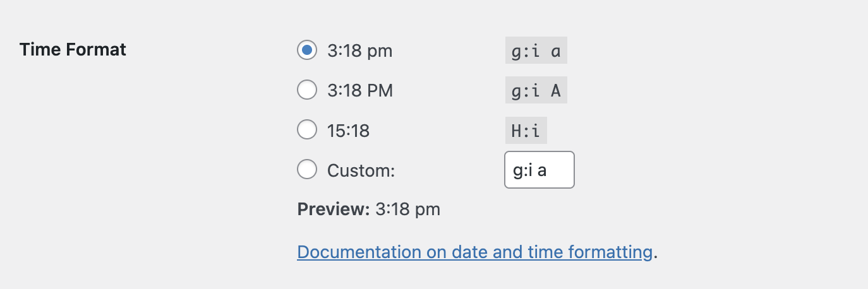This screenshot has height=289, width=868.
Task: Click the lowercase "3:18 pm" option label
Action: (359, 51)
